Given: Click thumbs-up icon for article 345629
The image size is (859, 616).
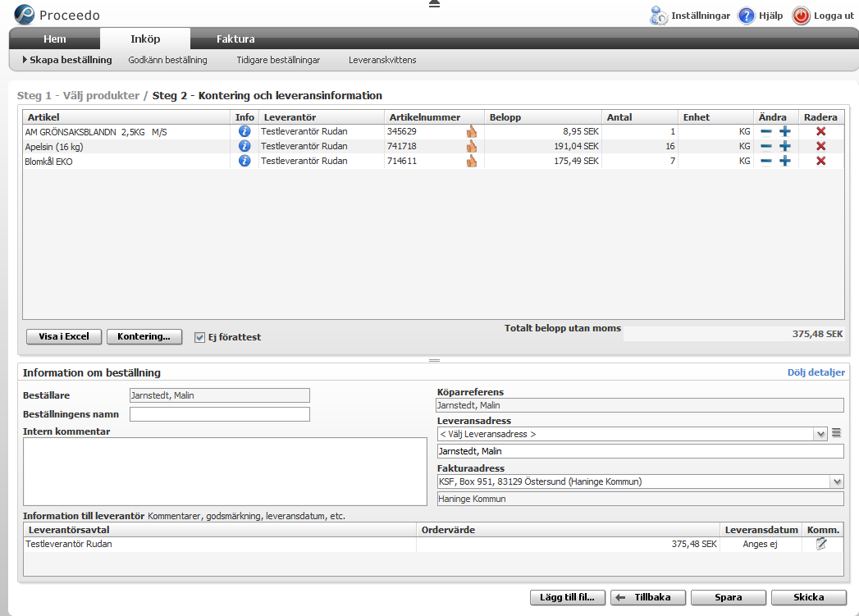Looking at the screenshot, I should pos(472,131).
